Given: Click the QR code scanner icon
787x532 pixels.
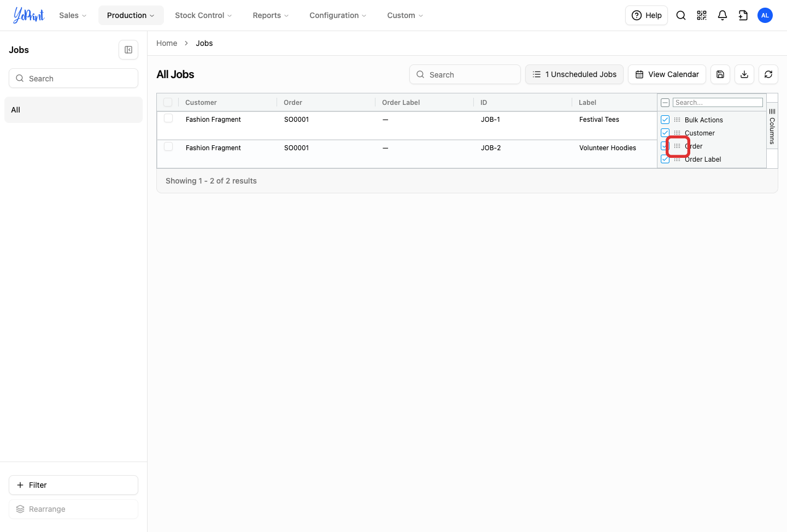Looking at the screenshot, I should [x=702, y=15].
